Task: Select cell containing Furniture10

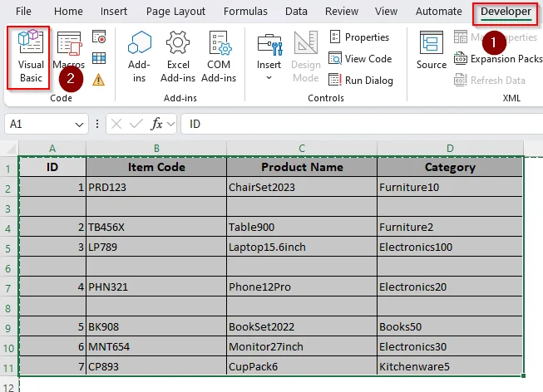Action: click(x=450, y=187)
